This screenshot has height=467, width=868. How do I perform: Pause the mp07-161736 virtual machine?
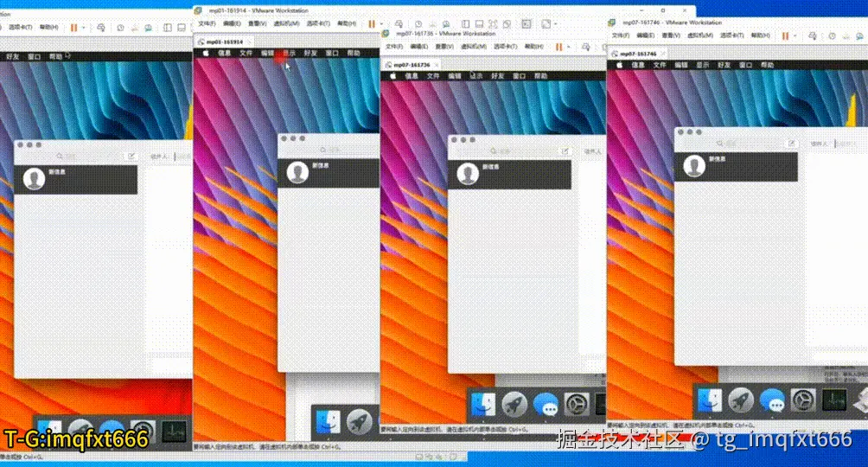coord(558,47)
